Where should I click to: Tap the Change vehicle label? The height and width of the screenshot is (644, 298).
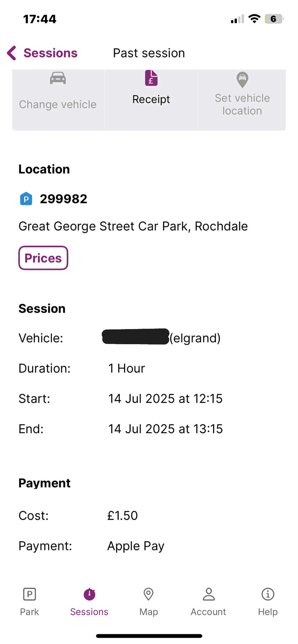coord(58,104)
